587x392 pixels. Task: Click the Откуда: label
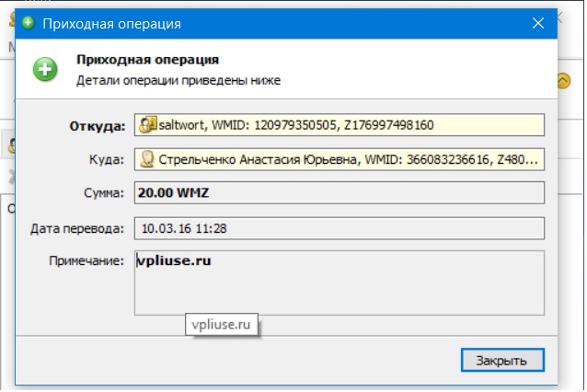[x=98, y=126]
